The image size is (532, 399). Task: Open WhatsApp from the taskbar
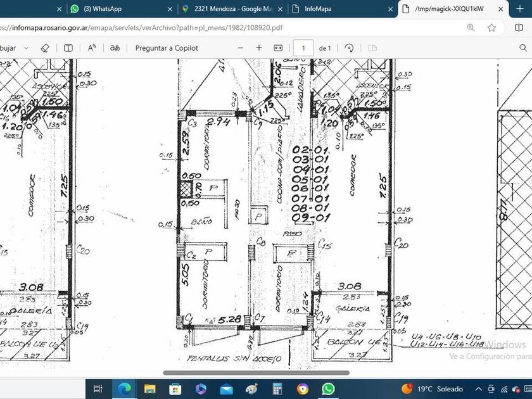(x=327, y=389)
